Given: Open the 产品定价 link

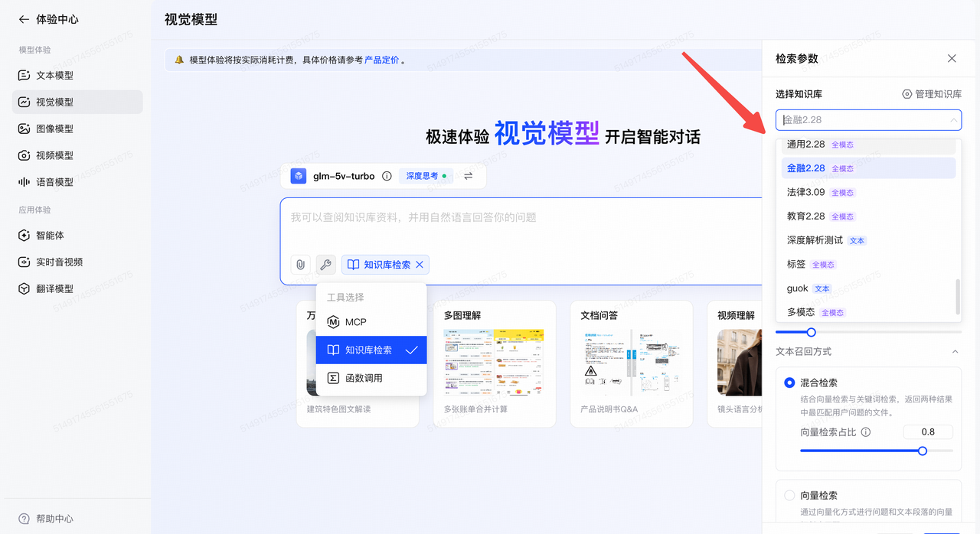Looking at the screenshot, I should [381, 60].
